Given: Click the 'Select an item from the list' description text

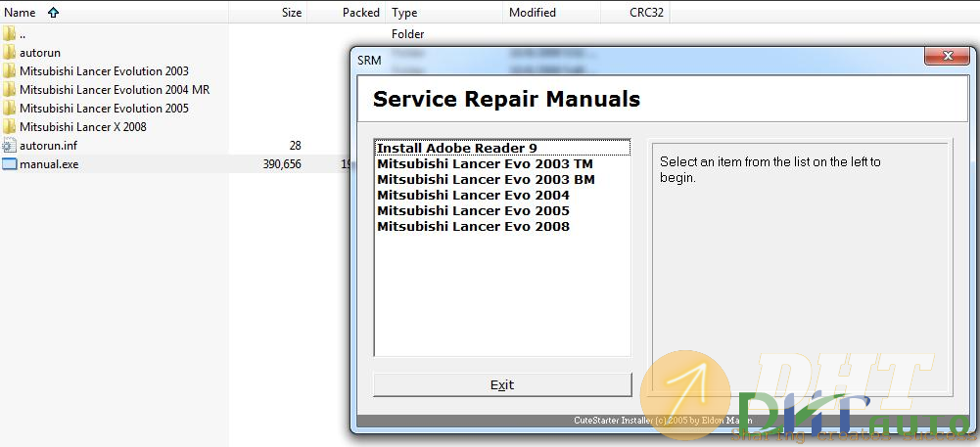Looking at the screenshot, I should (770, 170).
